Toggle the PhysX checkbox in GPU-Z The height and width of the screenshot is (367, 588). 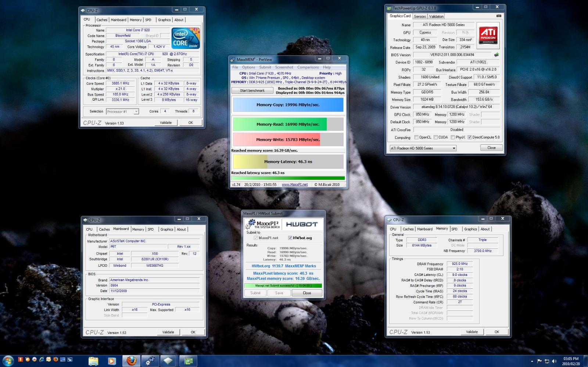tap(453, 137)
